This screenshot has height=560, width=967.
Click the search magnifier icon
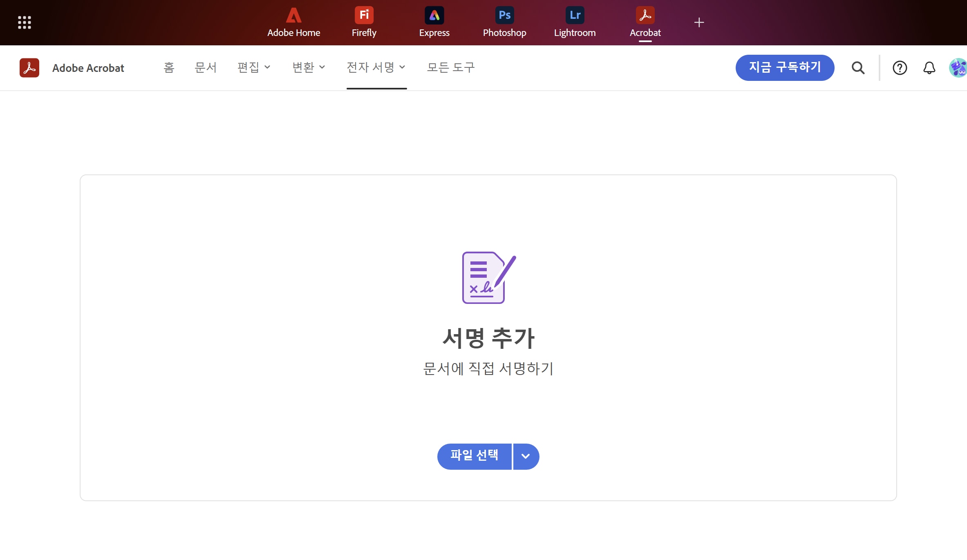[x=858, y=68]
